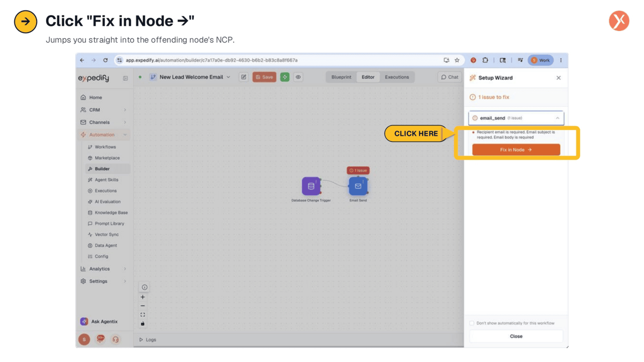Click the edit pencil icon beside workflow name
Viewport: 644px width, 362px height.
click(244, 77)
